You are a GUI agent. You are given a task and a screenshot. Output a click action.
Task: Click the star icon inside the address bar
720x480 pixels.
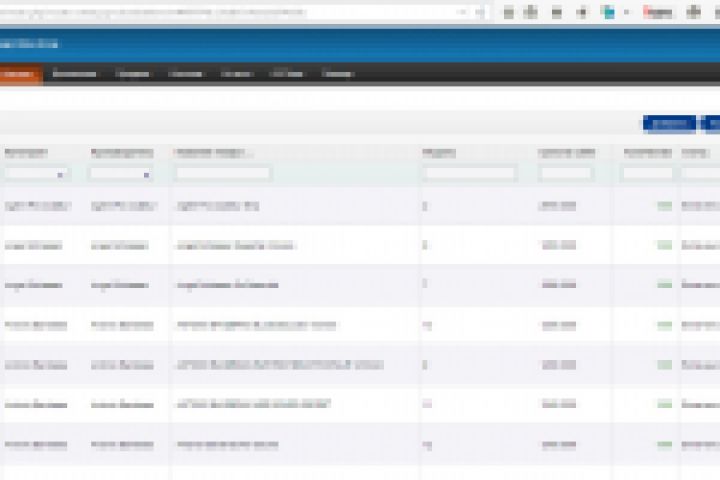pos(479,12)
